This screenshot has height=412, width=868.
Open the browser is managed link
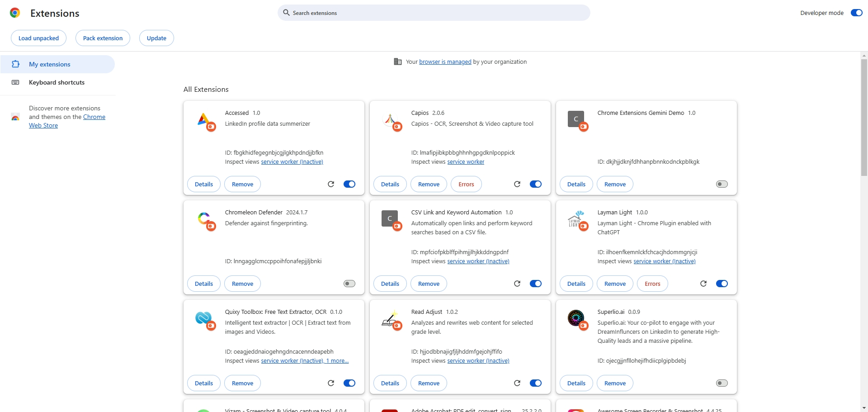pos(445,62)
